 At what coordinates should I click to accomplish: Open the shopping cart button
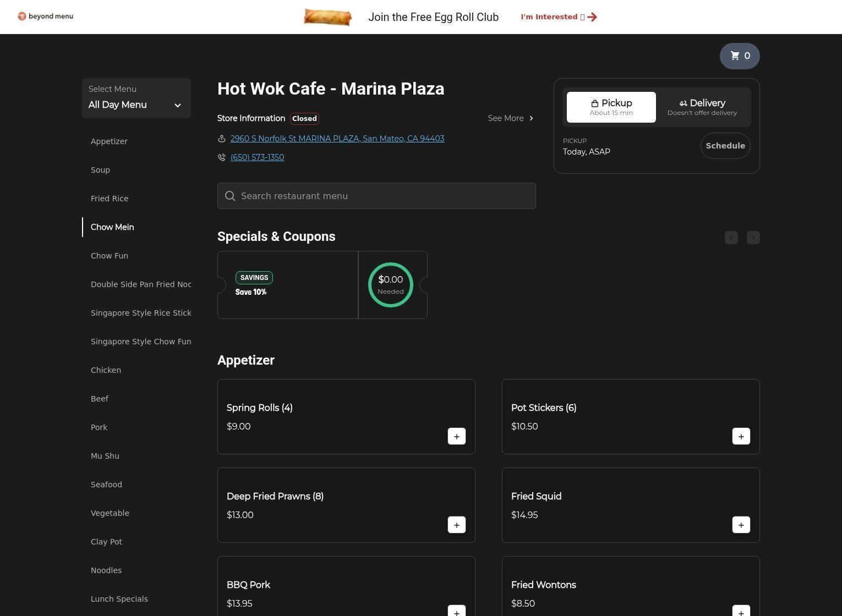740,56
